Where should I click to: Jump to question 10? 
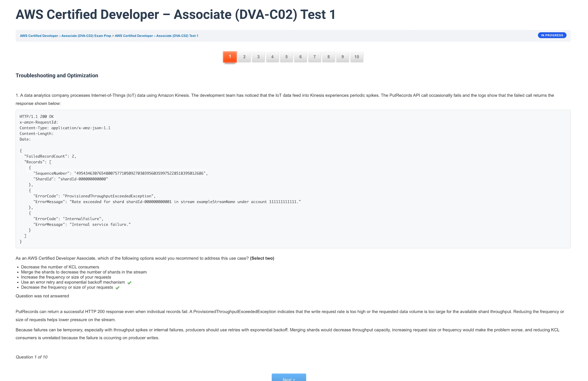[357, 57]
